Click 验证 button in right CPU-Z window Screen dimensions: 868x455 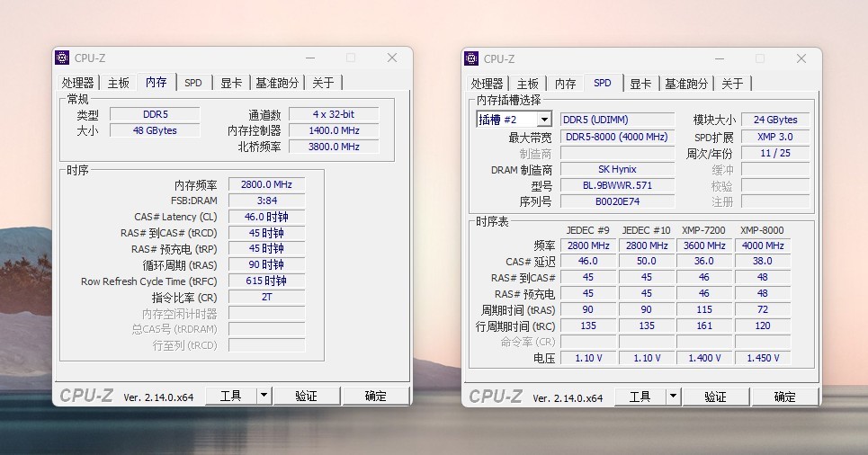(715, 397)
